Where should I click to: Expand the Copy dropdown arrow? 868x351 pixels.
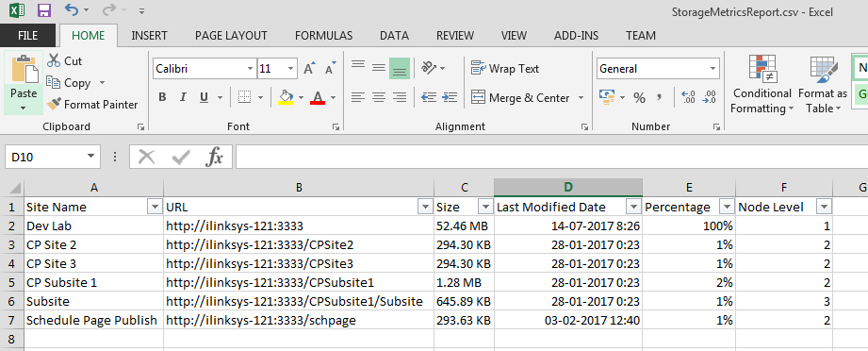point(102,83)
